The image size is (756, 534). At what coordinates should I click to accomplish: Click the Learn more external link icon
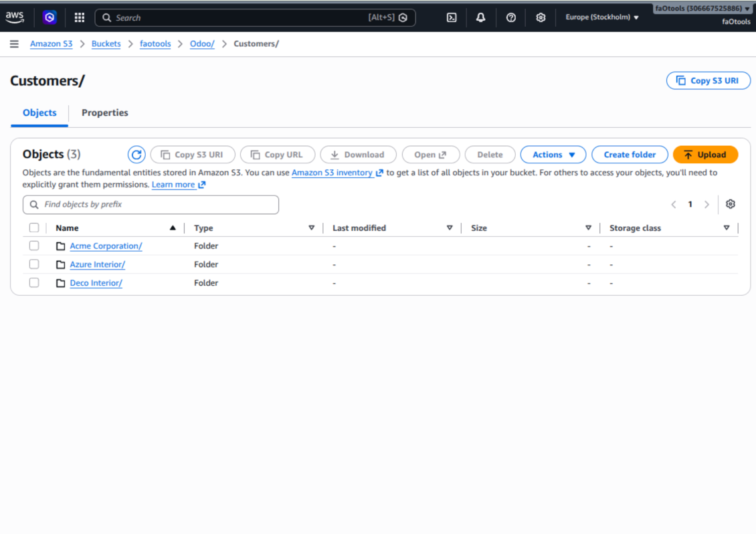(201, 185)
